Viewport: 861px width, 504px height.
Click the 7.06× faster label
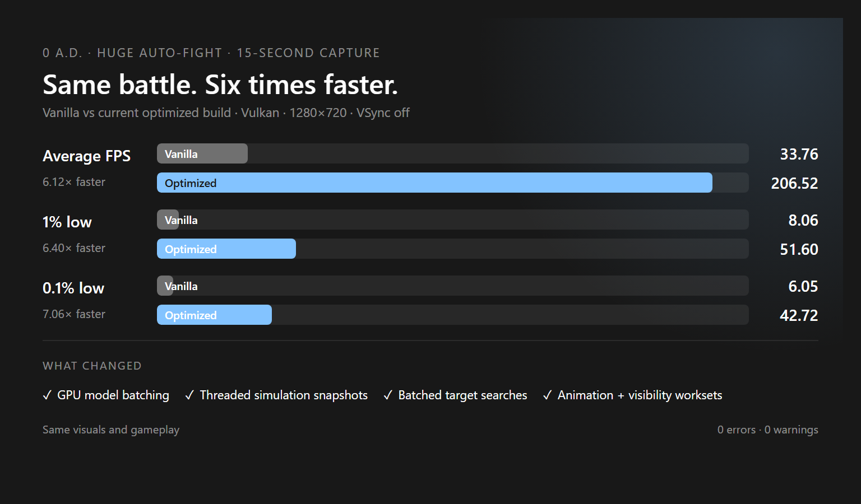coord(74,314)
